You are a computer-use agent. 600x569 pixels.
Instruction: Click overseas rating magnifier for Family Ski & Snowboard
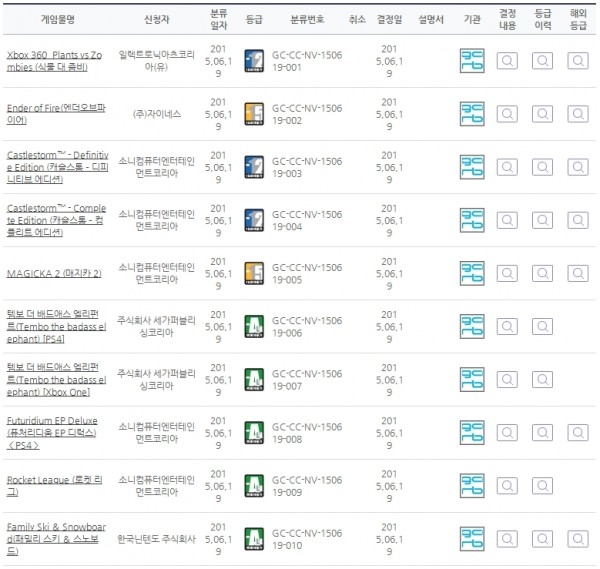point(577,538)
